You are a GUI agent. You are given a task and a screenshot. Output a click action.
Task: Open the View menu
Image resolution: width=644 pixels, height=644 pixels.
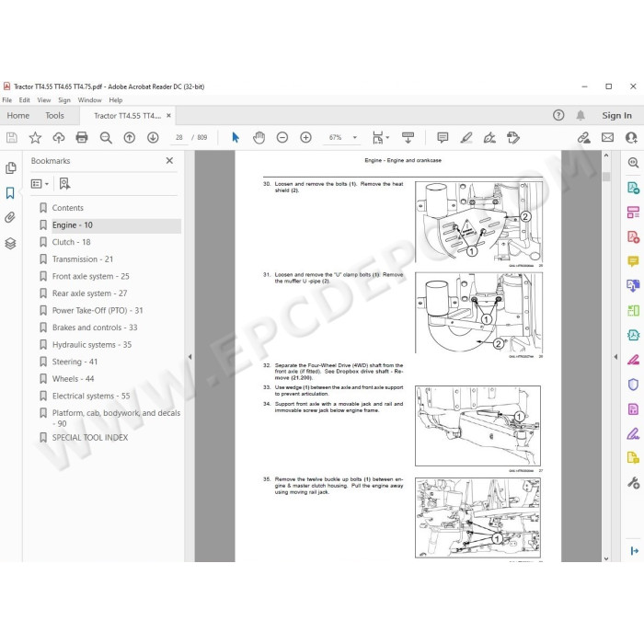[x=44, y=100]
